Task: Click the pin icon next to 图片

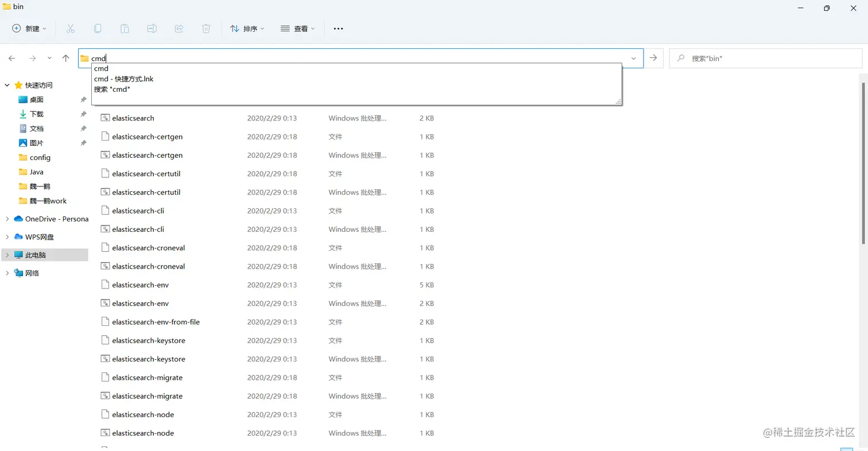Action: (83, 143)
